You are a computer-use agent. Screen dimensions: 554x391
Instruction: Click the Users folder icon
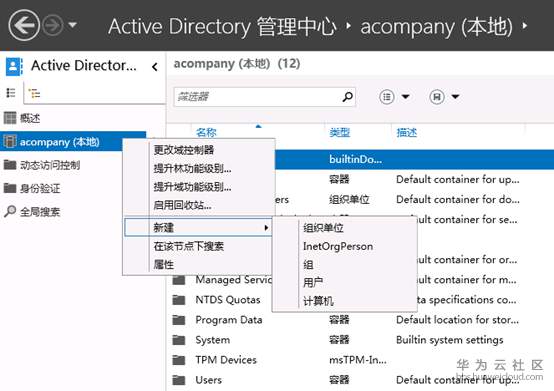tap(179, 380)
